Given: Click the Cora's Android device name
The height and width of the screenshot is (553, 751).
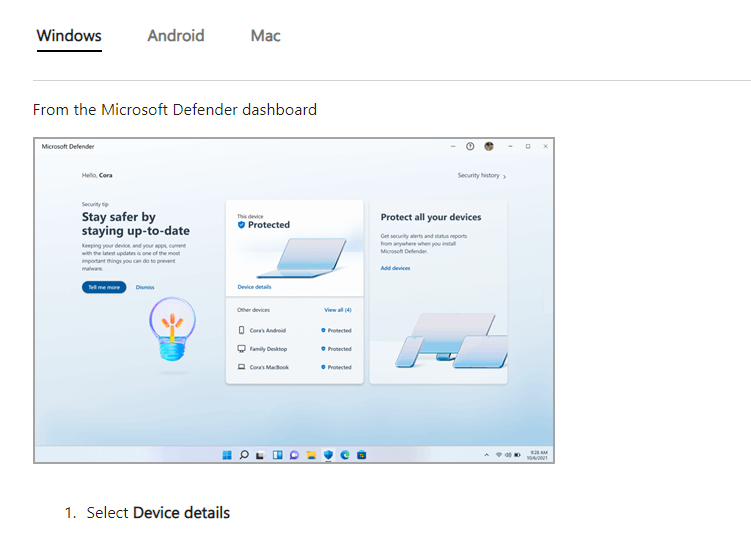Looking at the screenshot, I should [x=268, y=330].
